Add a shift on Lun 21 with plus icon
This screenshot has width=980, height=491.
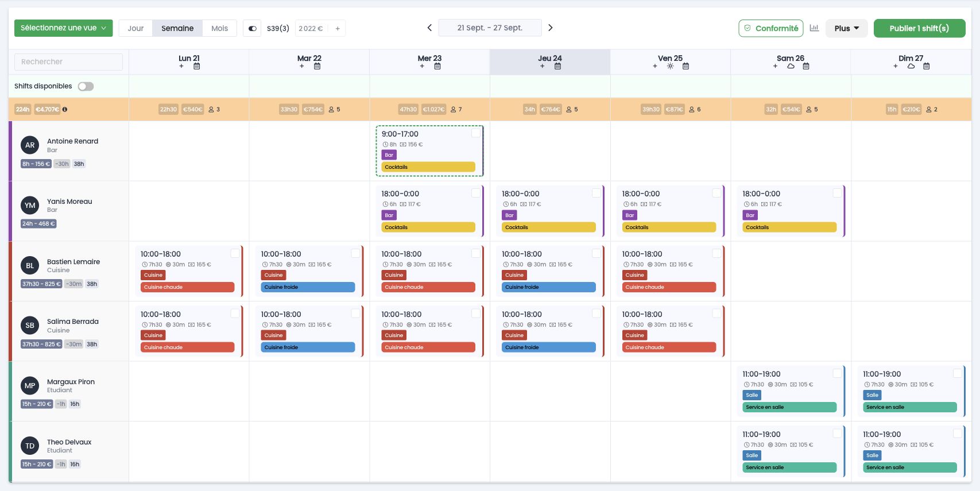181,66
